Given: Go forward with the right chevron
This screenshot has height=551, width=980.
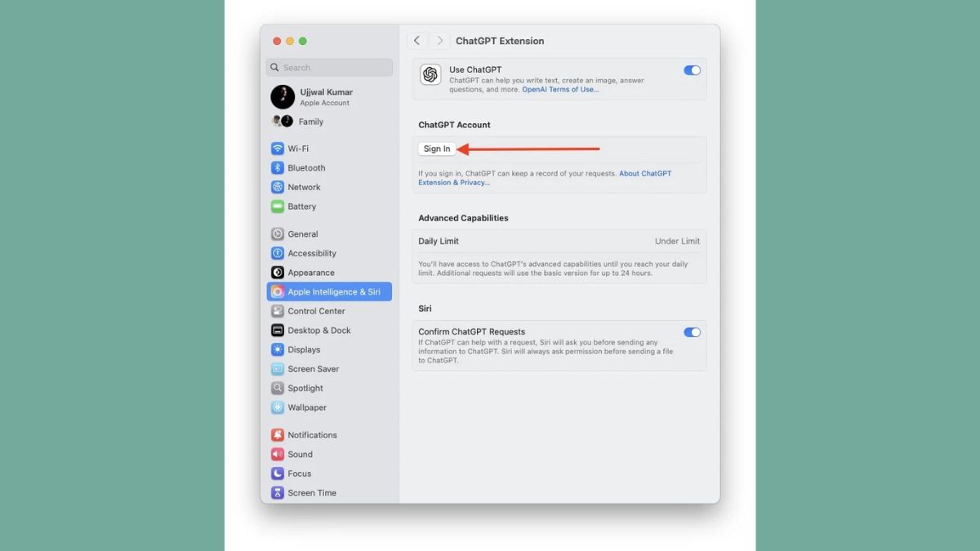Looking at the screenshot, I should point(439,41).
